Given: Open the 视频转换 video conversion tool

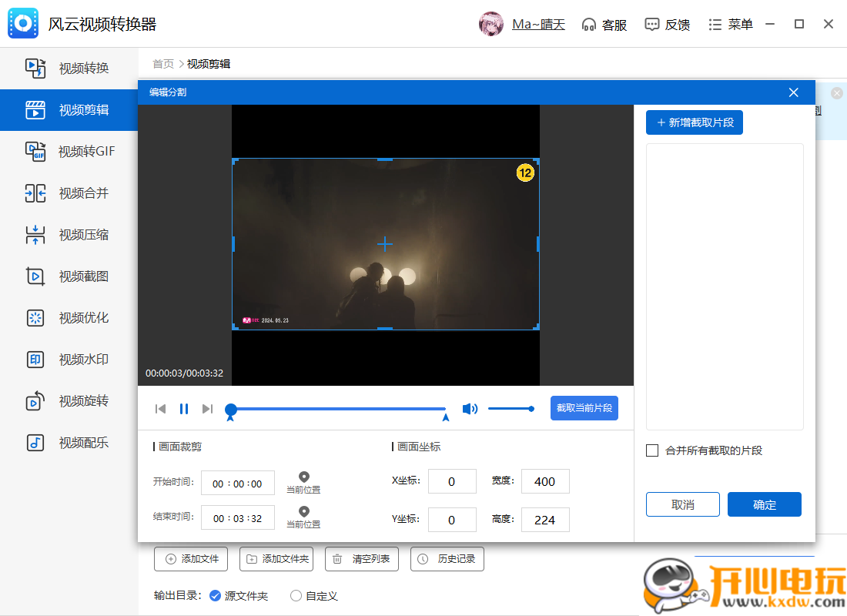Looking at the screenshot, I should [x=69, y=68].
